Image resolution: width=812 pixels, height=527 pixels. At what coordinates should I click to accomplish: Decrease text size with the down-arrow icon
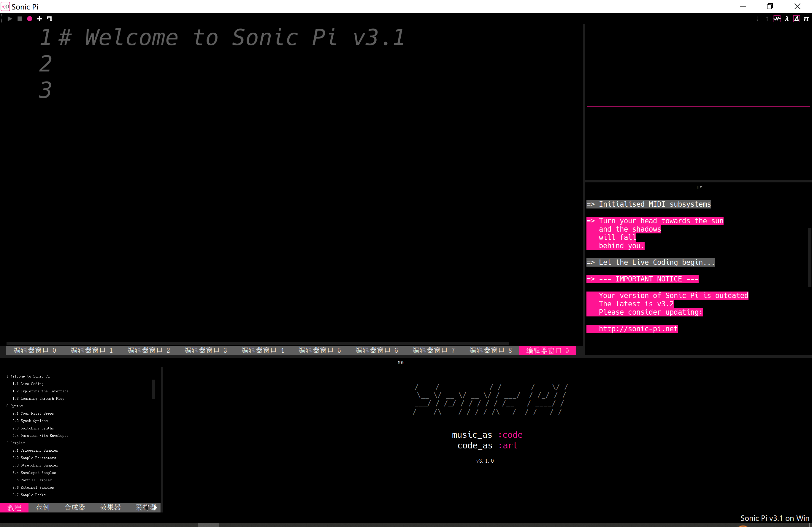click(x=757, y=19)
